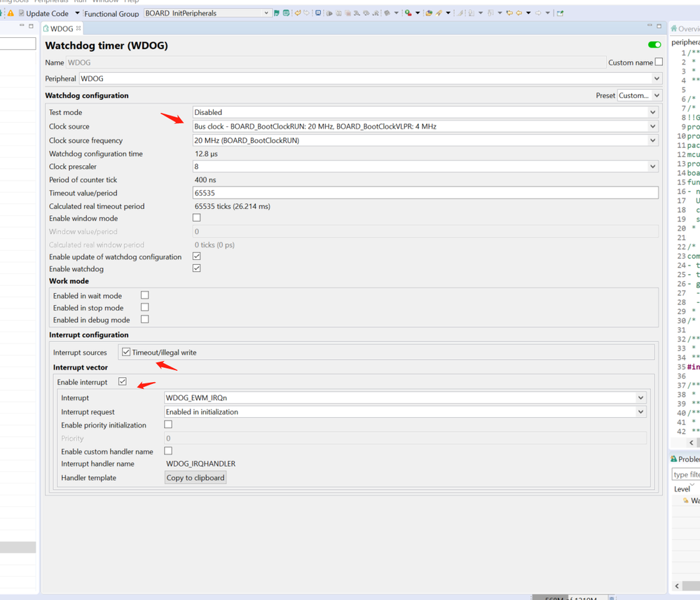This screenshot has height=600, width=700.
Task: Toggle Enable update of watchdog configuration
Action: (196, 257)
